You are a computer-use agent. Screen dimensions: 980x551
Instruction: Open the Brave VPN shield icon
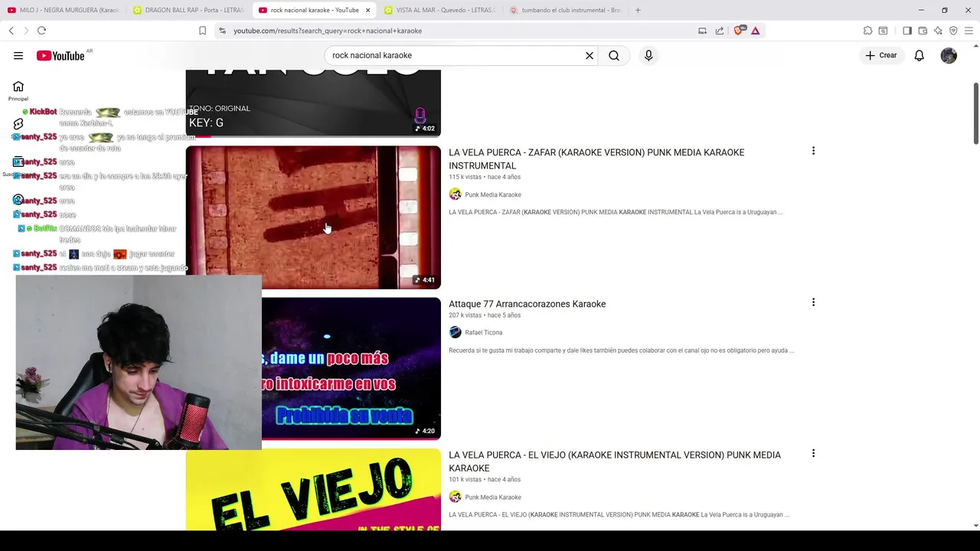click(x=953, y=31)
